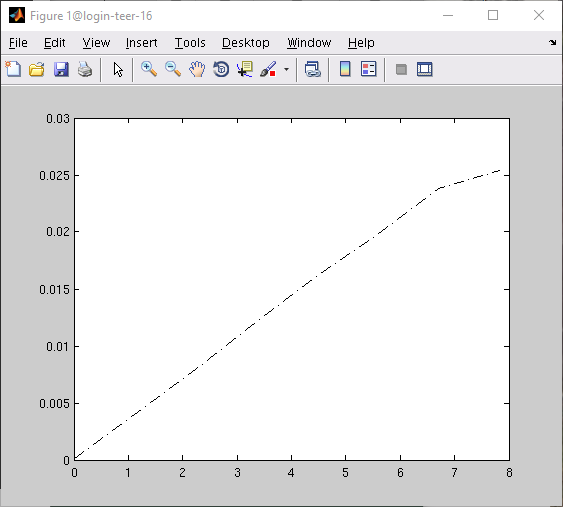Activate the Zoom In magnifier tool

pyautogui.click(x=149, y=69)
